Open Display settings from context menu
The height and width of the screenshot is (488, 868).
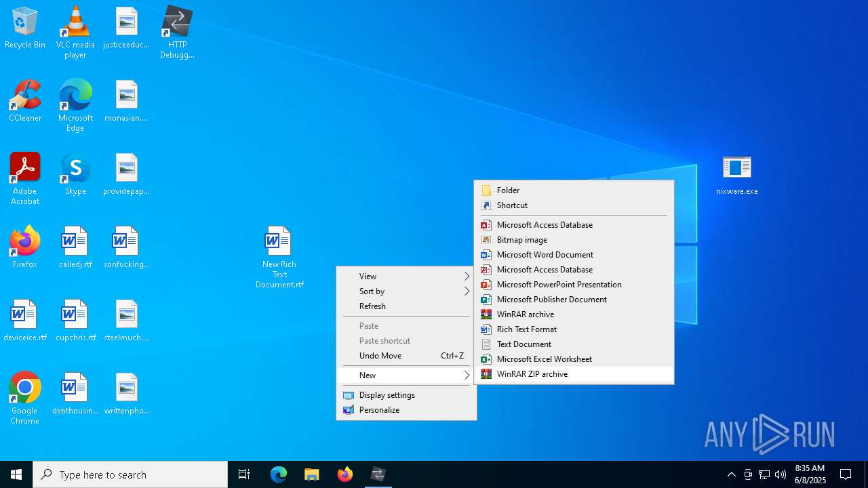(406, 394)
